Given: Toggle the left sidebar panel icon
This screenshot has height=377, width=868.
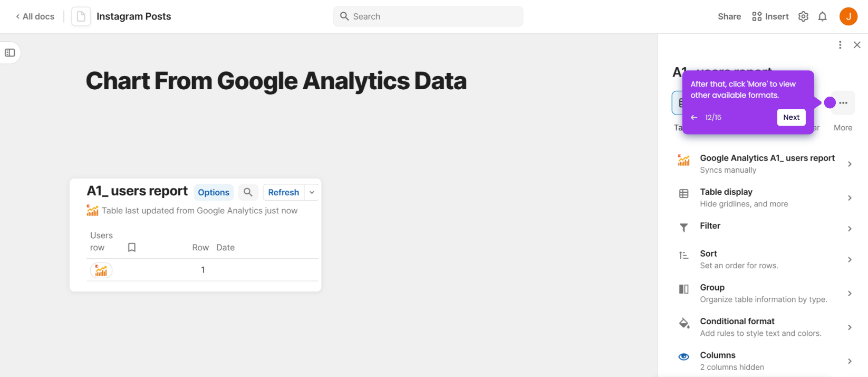Looking at the screenshot, I should click(10, 53).
